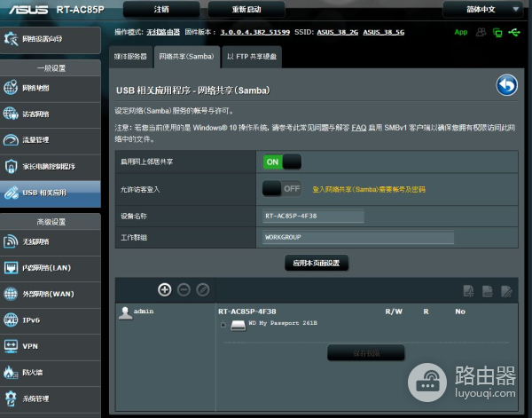Click the delete folder icon
Viewport: 532px width, 418px height.
tap(488, 291)
